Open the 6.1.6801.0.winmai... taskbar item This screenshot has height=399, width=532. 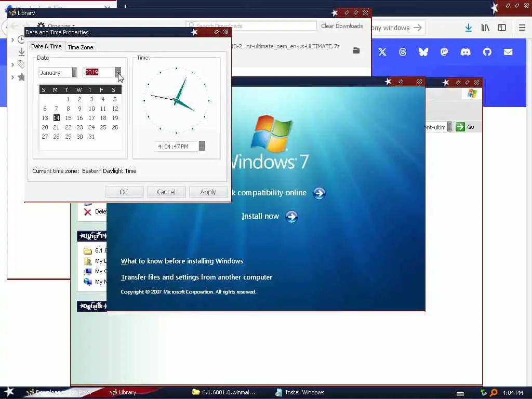tap(223, 392)
